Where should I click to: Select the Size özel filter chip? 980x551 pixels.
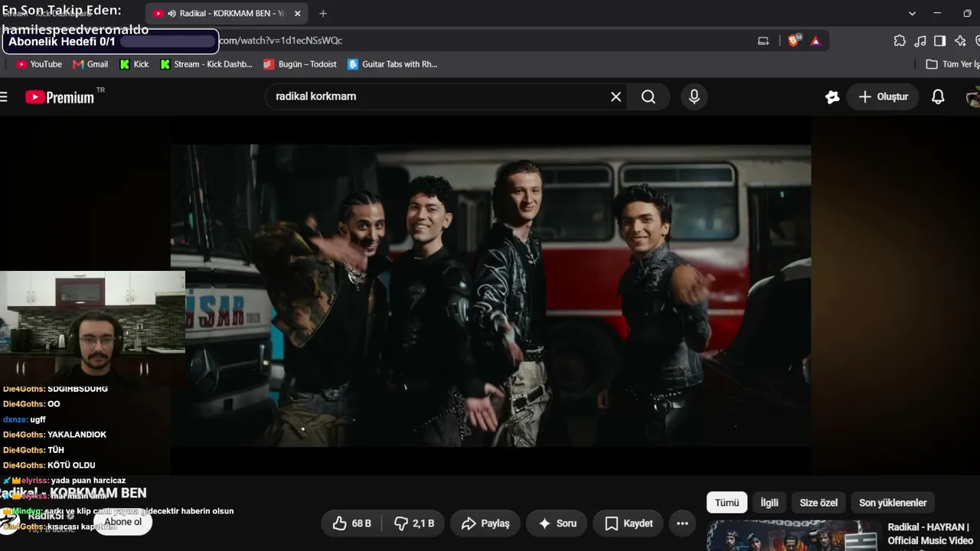[x=818, y=503]
